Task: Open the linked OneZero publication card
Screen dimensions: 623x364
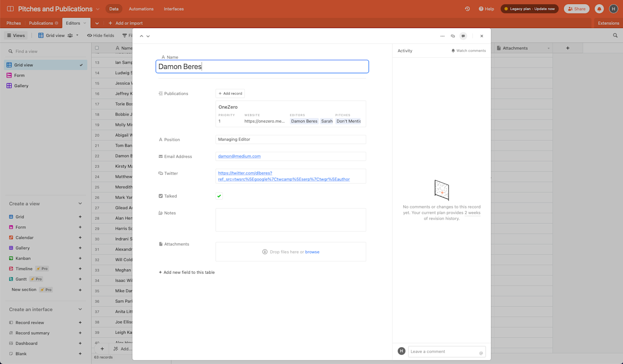Action: click(291, 114)
